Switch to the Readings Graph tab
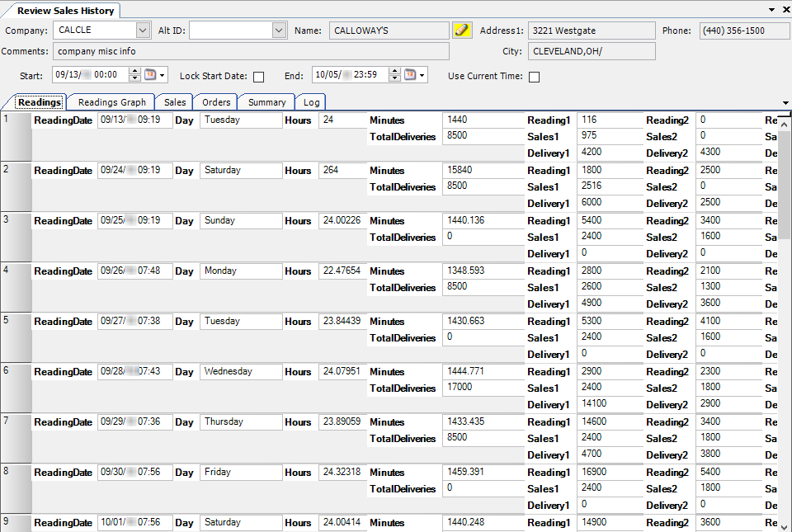The width and height of the screenshot is (792, 532). [111, 102]
